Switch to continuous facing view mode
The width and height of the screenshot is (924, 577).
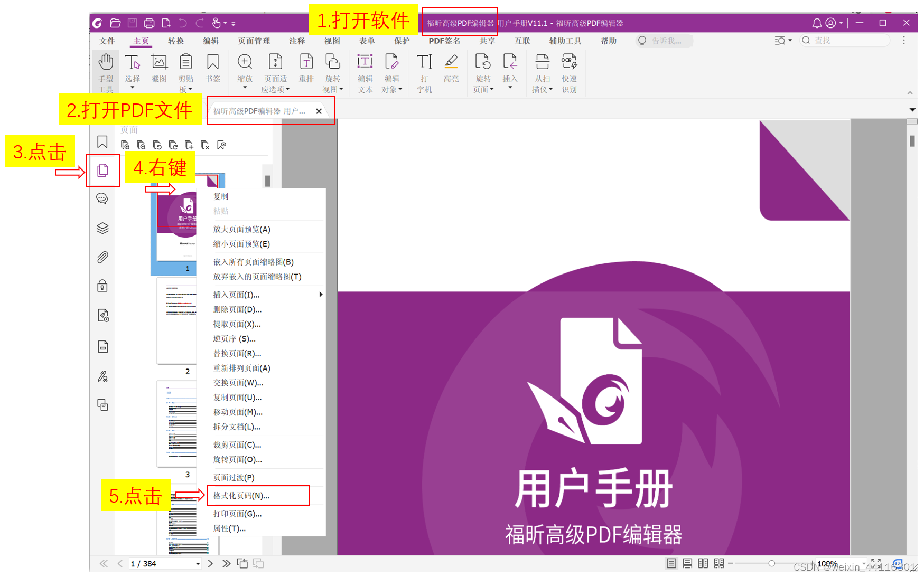pyautogui.click(x=719, y=563)
